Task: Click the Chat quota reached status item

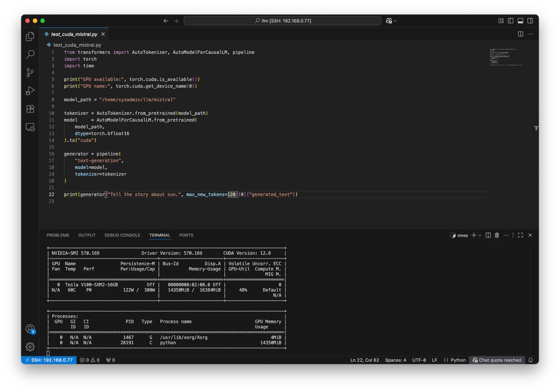Action: point(497,360)
